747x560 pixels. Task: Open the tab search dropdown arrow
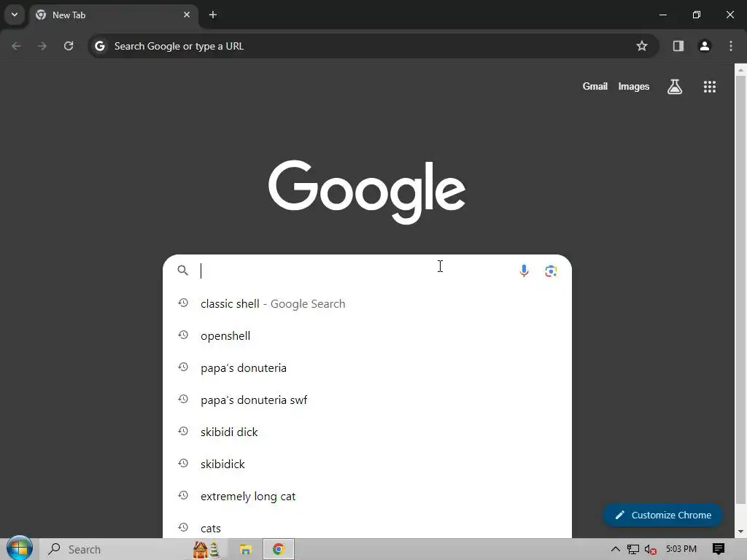[x=15, y=15]
